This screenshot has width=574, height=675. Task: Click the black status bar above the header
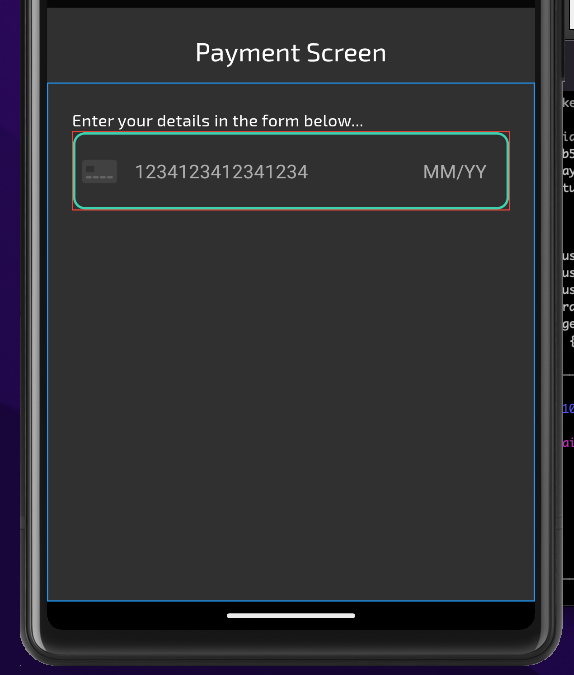(291, 3)
